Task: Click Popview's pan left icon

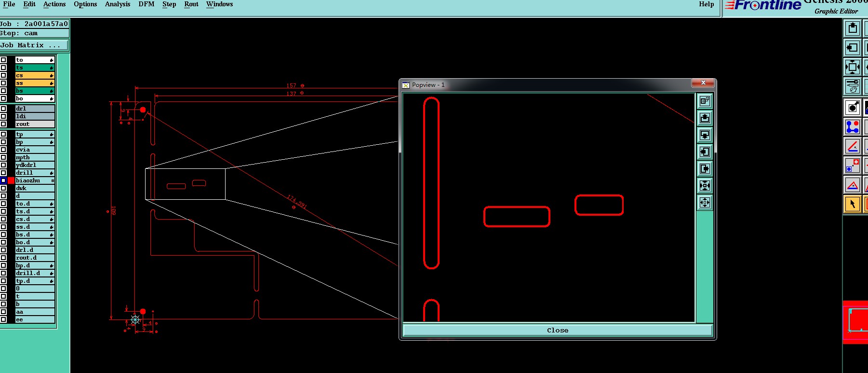Action: click(705, 152)
